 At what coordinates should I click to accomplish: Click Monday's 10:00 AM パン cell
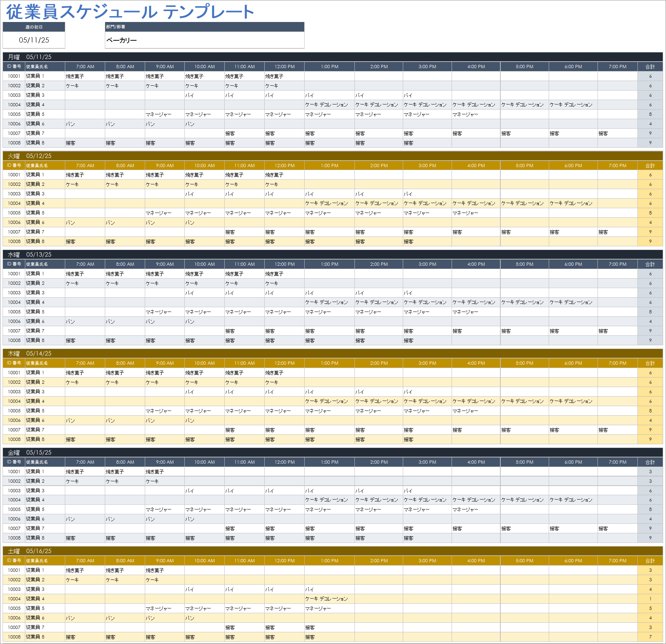[204, 124]
